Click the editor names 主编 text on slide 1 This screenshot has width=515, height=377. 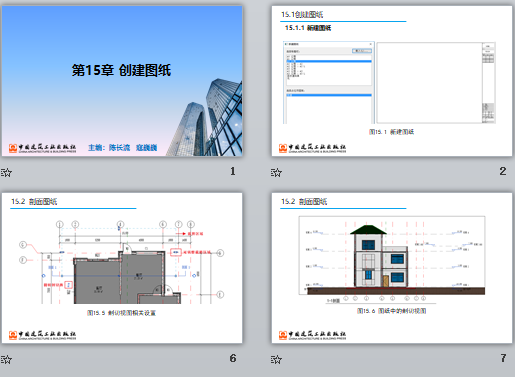point(123,148)
